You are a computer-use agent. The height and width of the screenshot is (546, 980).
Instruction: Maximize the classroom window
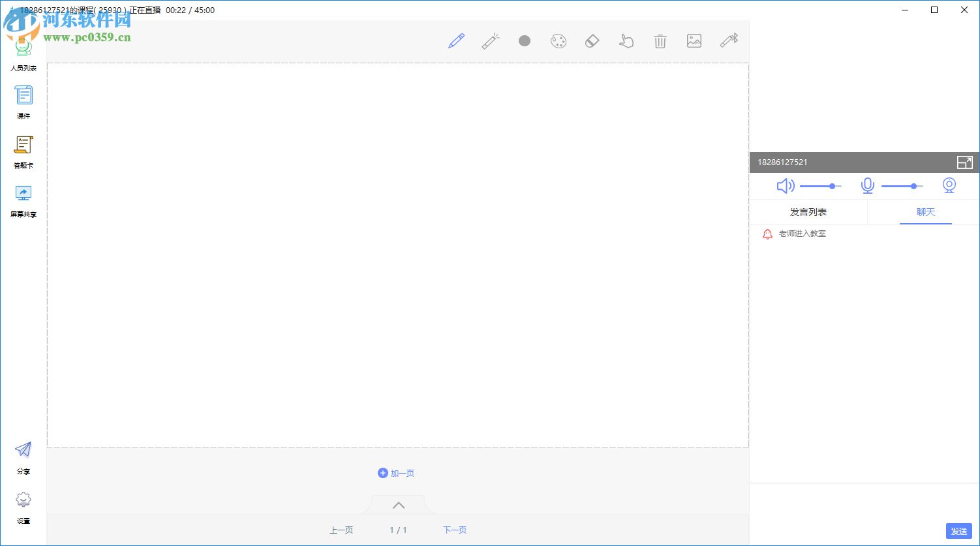click(934, 10)
